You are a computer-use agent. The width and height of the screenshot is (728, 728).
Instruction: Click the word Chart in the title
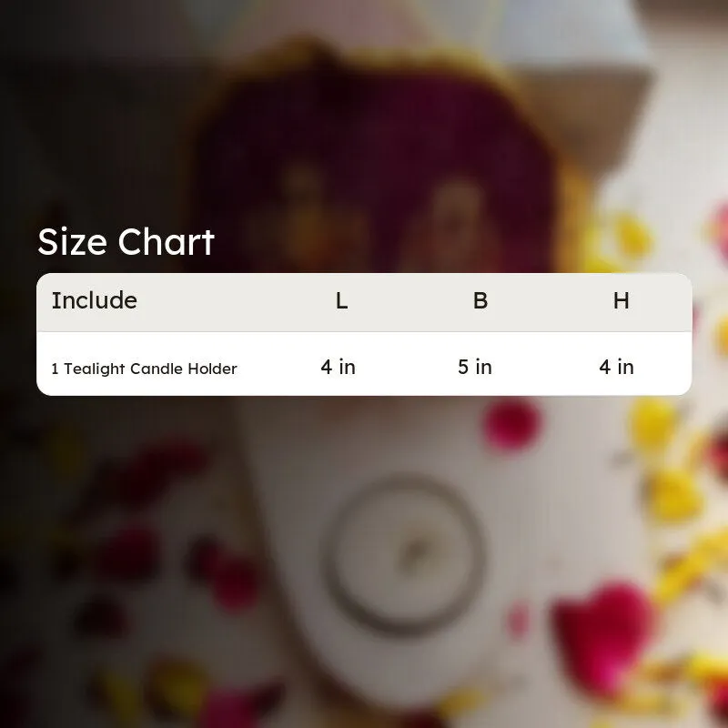click(x=167, y=242)
